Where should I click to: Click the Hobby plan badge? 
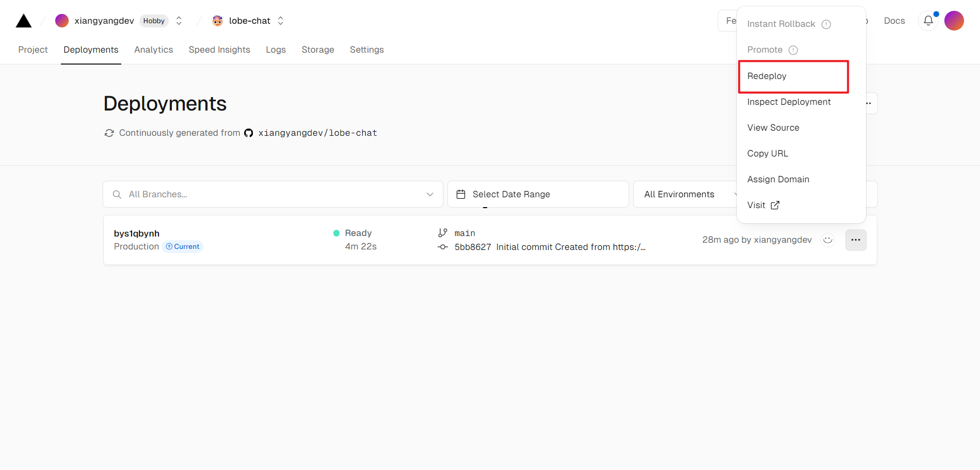pyautogui.click(x=154, y=21)
